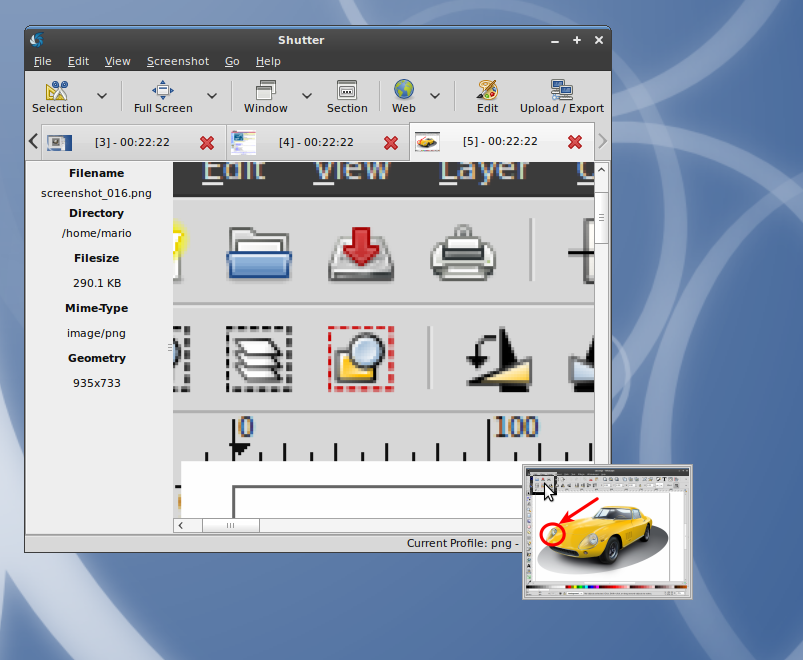The image size is (803, 660).
Task: Expand the Web capture dropdown arrow
Action: (435, 96)
